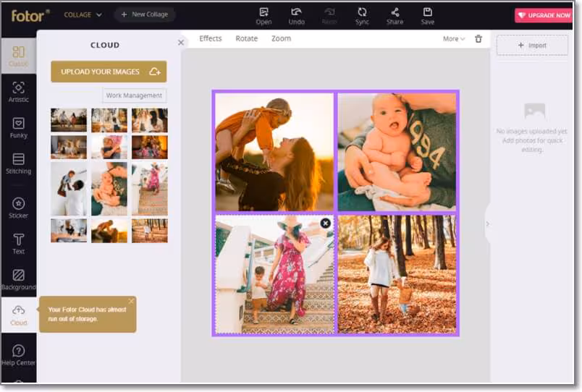
Task: Select sunset mother-baby thumbnail in bottom row
Action: point(109,231)
